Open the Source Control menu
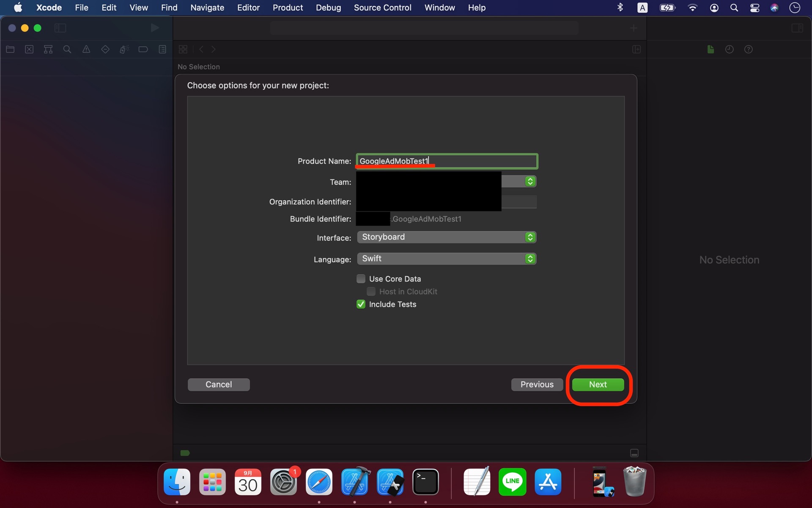 pyautogui.click(x=383, y=8)
